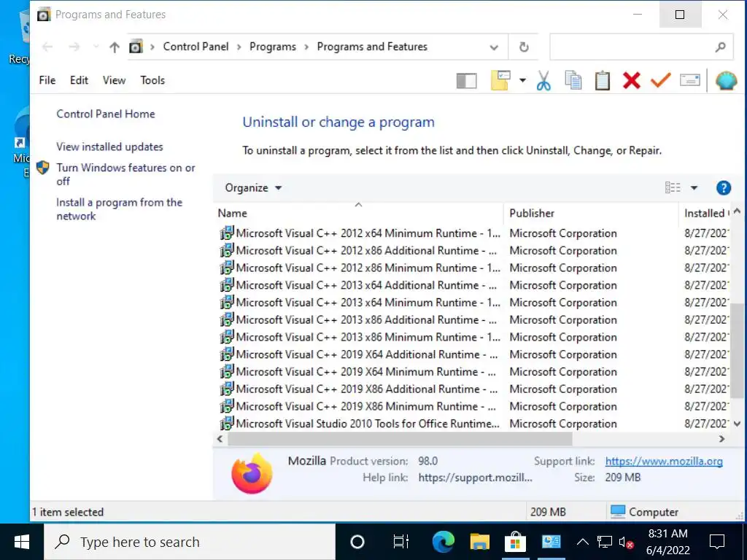Click the folder options sticky-note icon
Screen dimensions: 747x560
[x=500, y=80]
